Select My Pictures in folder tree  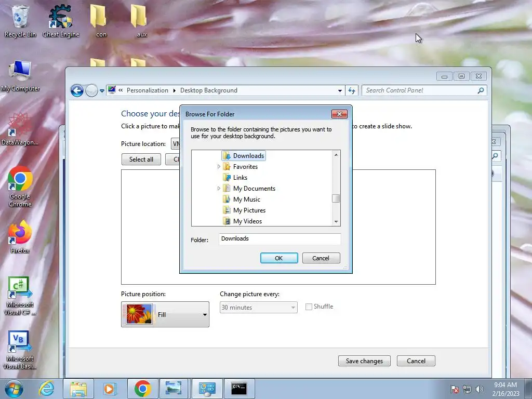(244, 210)
